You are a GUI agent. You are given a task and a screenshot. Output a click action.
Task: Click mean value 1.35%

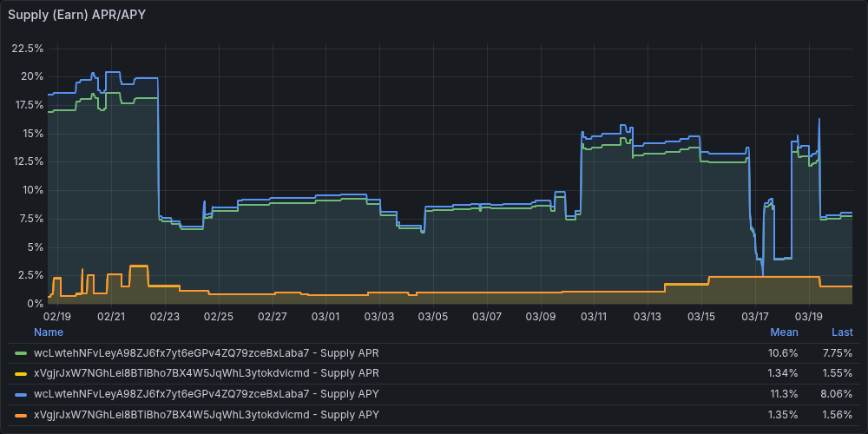point(783,415)
